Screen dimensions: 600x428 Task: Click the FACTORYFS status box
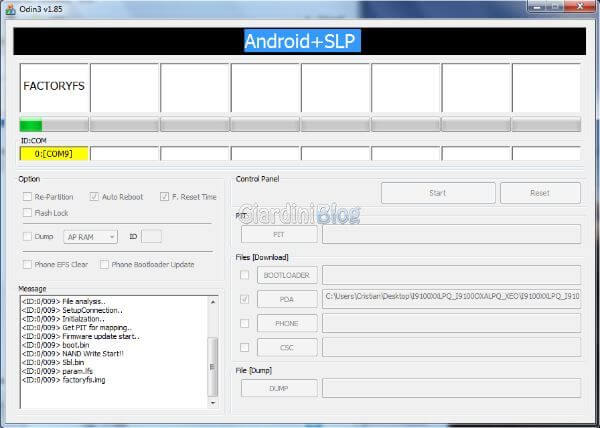(x=54, y=88)
